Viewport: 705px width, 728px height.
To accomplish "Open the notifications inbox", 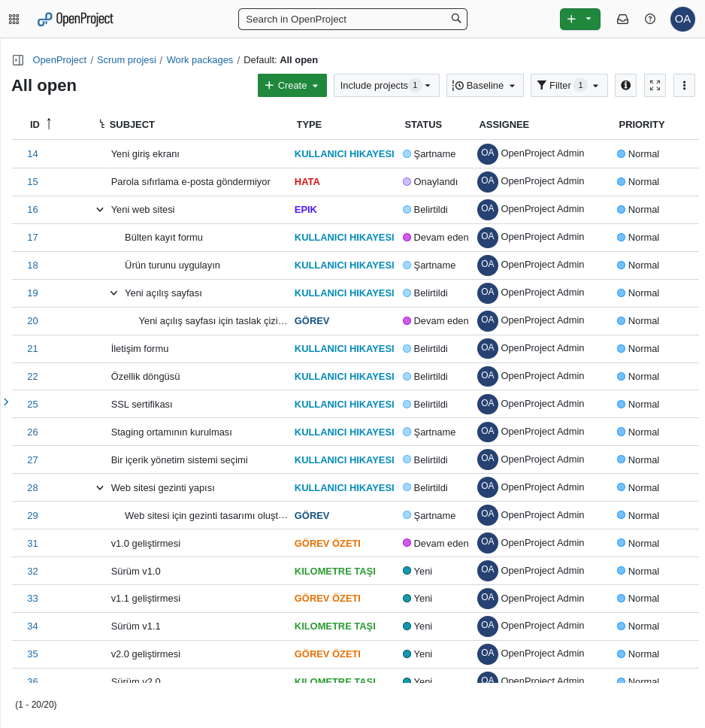I will pyautogui.click(x=622, y=19).
